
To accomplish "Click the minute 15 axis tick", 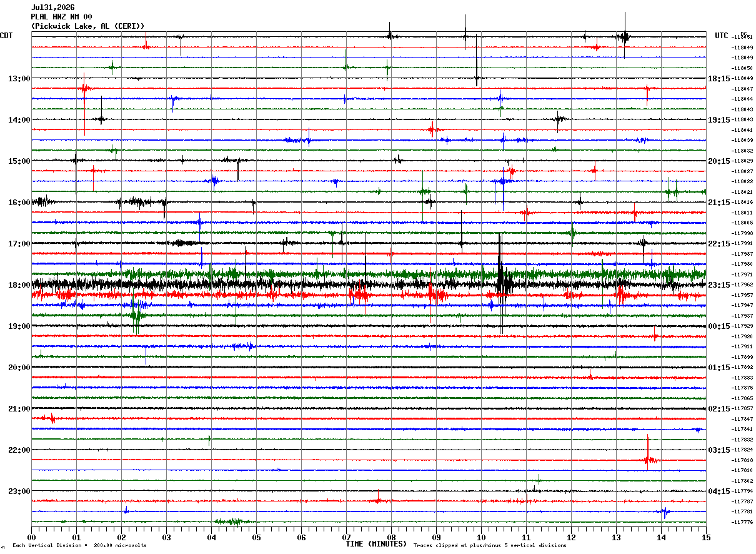I will tap(706, 537).
